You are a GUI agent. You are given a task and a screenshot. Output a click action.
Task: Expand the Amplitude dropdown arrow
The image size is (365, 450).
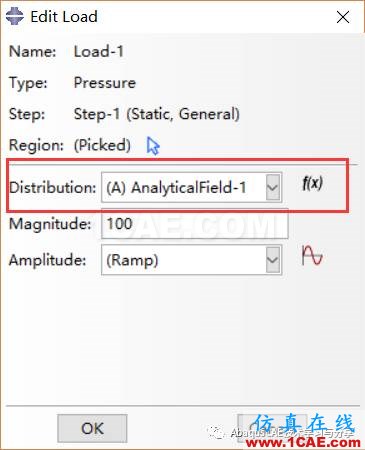pos(273,260)
